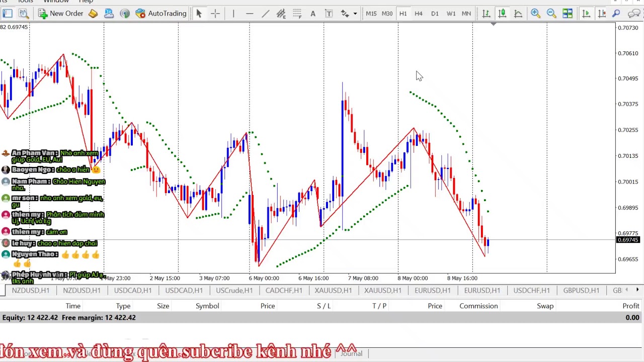Select the equidistant channel tool
644x362 pixels.
281,14
